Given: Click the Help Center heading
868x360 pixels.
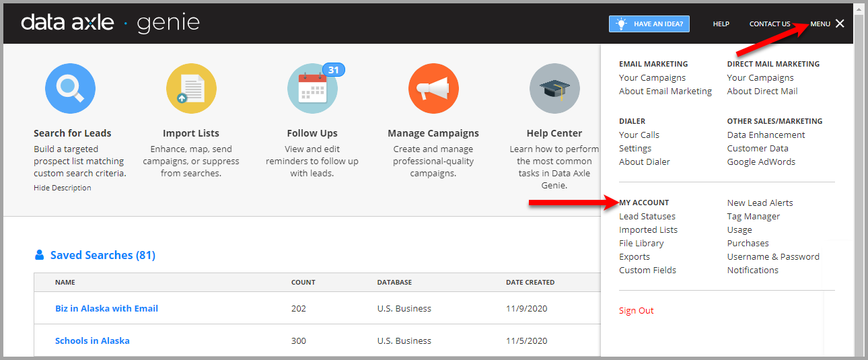Looking at the screenshot, I should [554, 133].
